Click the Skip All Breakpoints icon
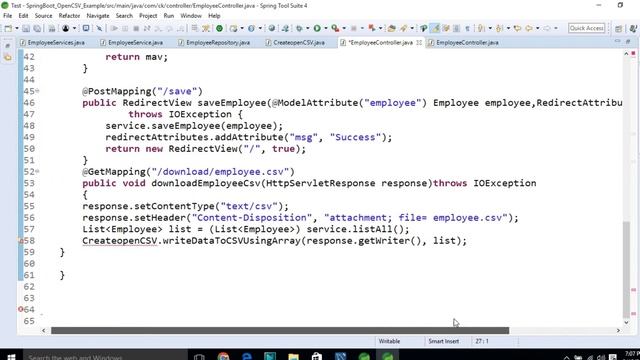The image size is (640, 360). click(99, 28)
